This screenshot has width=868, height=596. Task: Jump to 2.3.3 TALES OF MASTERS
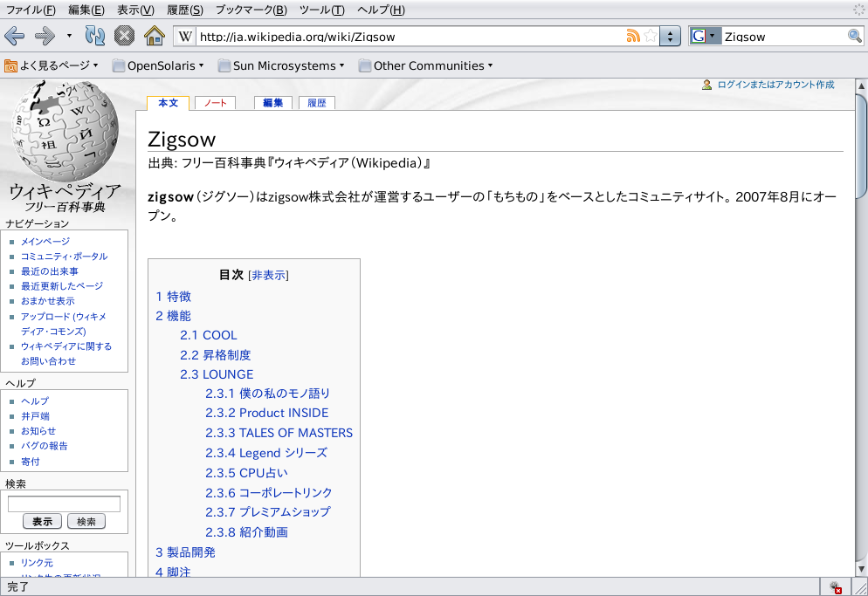(x=279, y=433)
